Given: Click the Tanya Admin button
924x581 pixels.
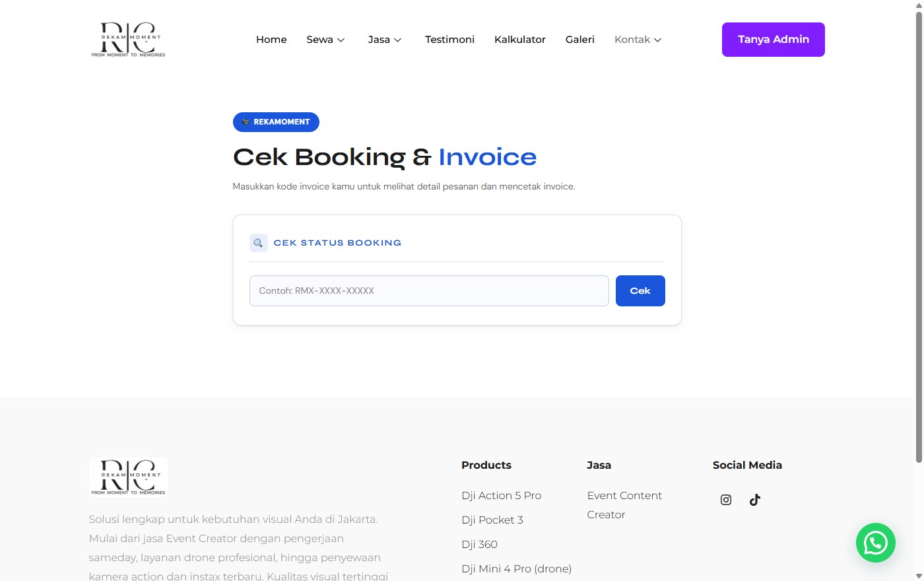Looking at the screenshot, I should (x=774, y=40).
